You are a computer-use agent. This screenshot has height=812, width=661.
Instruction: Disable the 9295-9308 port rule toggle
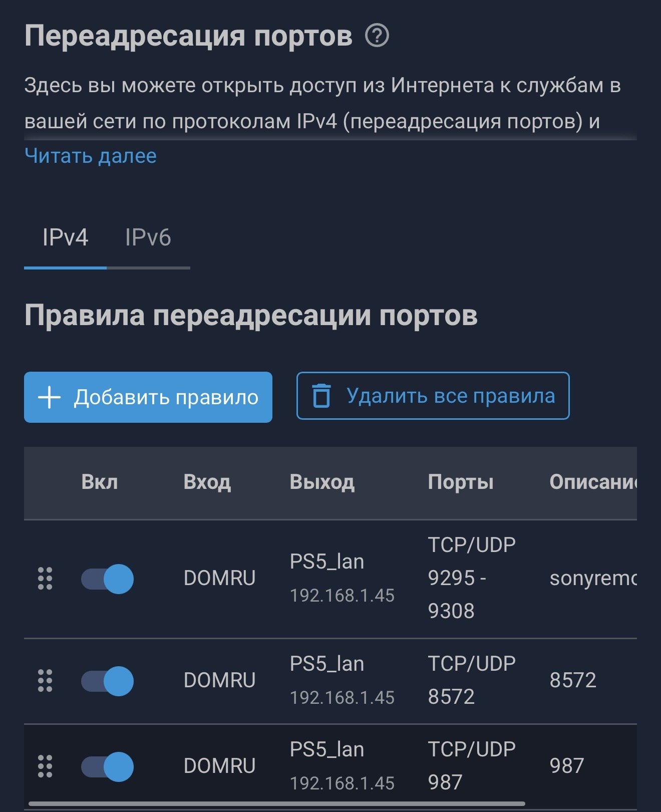108,579
